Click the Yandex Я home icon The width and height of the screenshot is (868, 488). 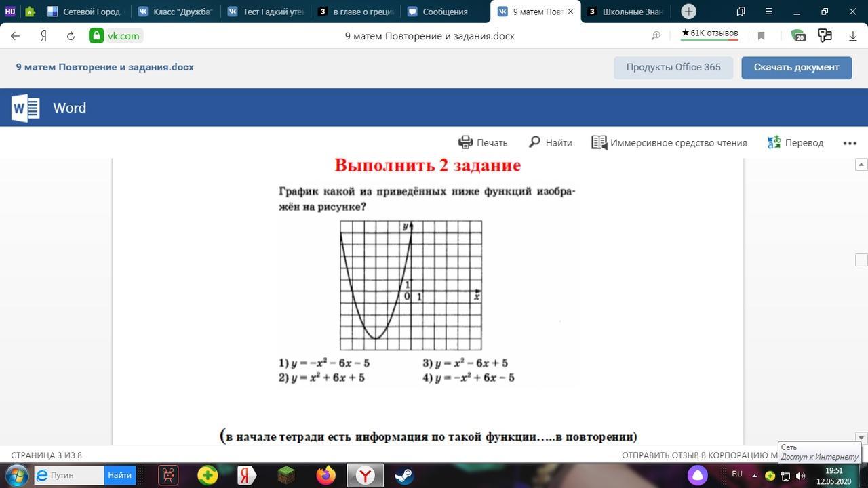(x=43, y=36)
